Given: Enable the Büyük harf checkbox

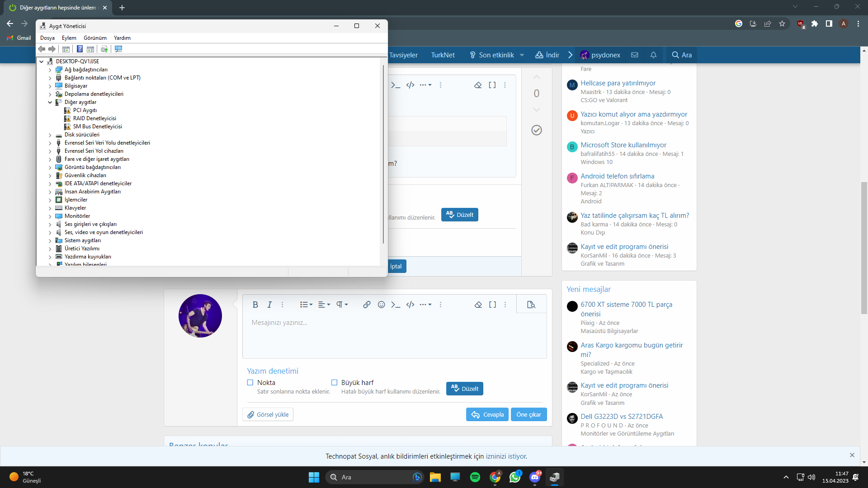Looking at the screenshot, I should click(x=335, y=382).
